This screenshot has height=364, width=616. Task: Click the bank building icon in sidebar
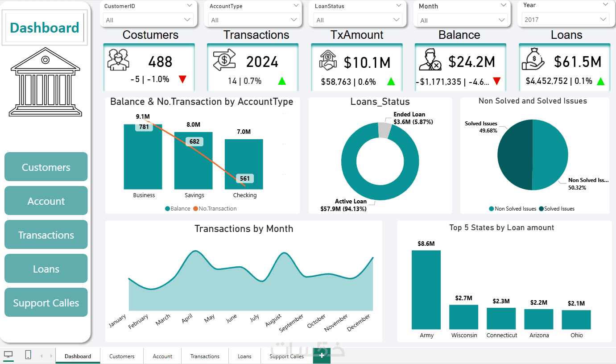pyautogui.click(x=45, y=85)
